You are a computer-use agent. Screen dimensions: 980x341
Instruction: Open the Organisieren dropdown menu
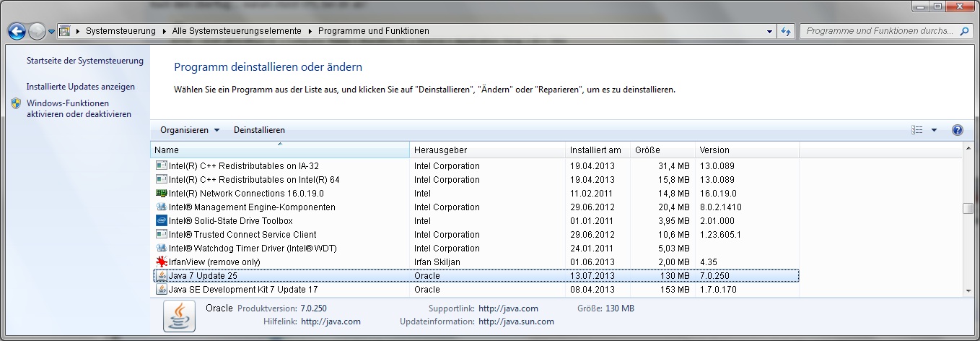(190, 130)
